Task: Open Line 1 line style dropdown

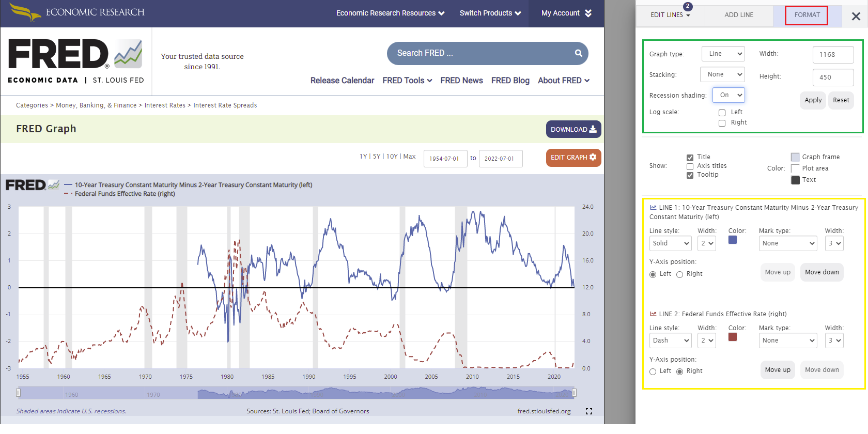Action: pos(670,243)
